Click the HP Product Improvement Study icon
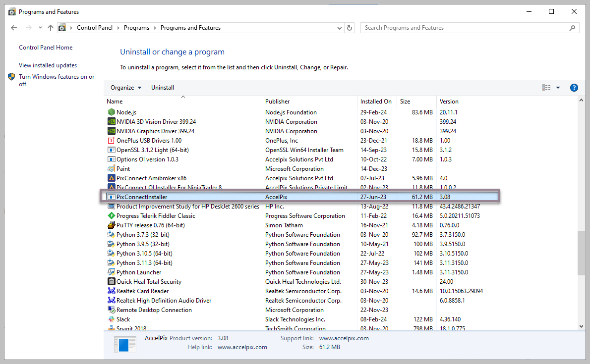Viewport: 590px width, 364px height. [112, 206]
